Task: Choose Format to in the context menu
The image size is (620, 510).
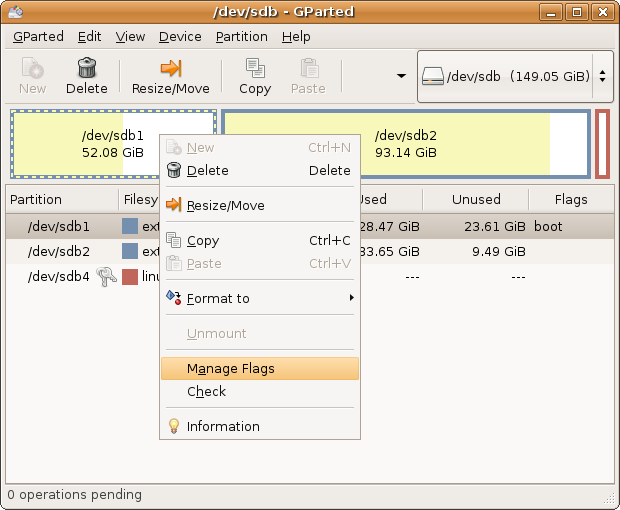Action: click(260, 298)
